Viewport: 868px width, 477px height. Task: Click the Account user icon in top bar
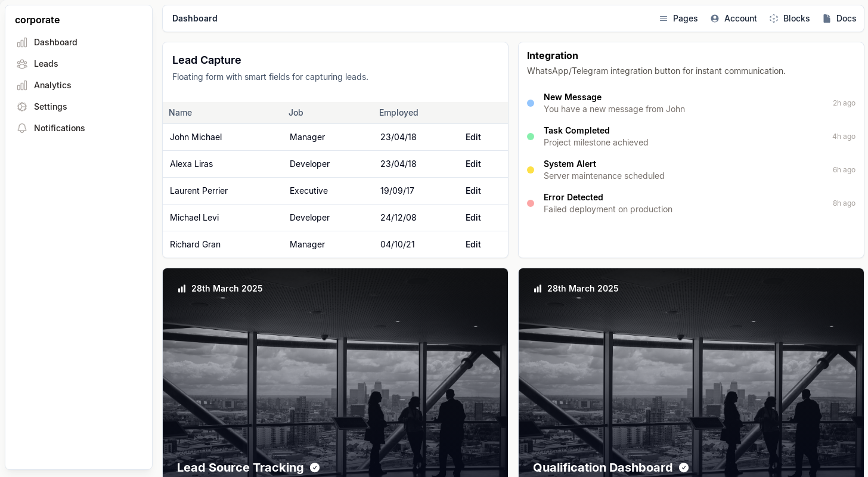click(x=715, y=18)
